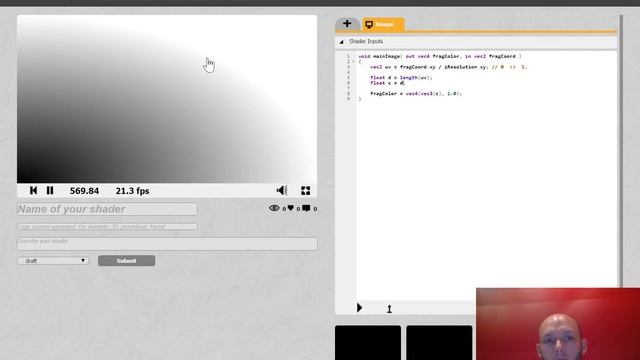
Task: Pause the shader preview
Action: coord(50,191)
